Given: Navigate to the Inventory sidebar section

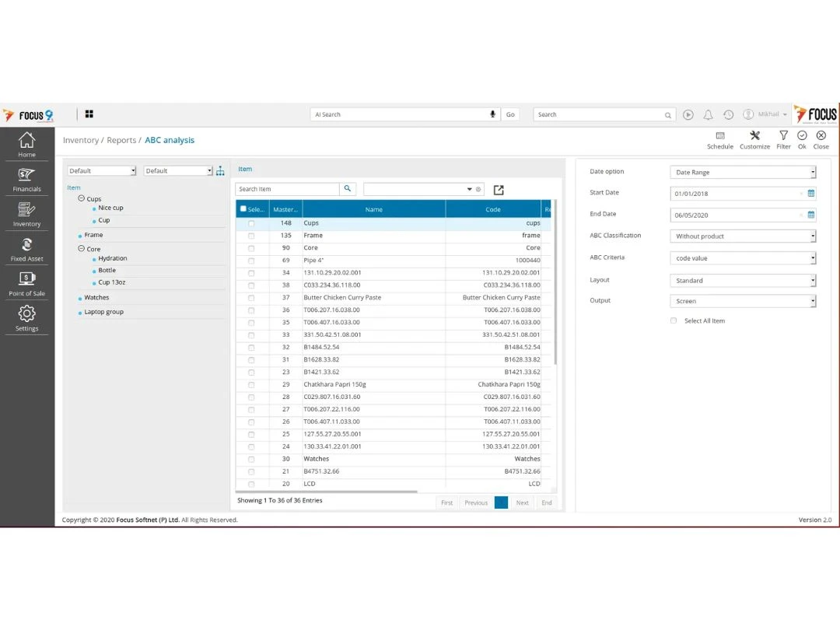Looking at the screenshot, I should pos(26,215).
